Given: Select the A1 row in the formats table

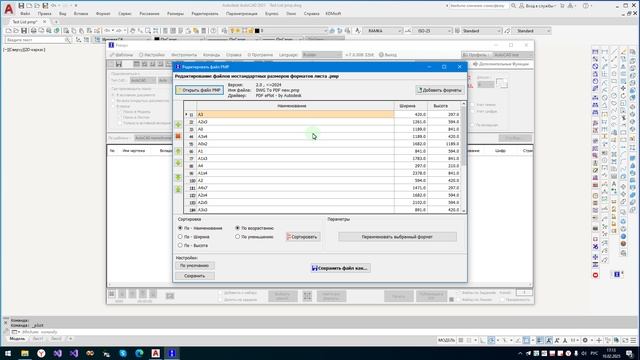Looking at the screenshot, I should coord(323,151).
